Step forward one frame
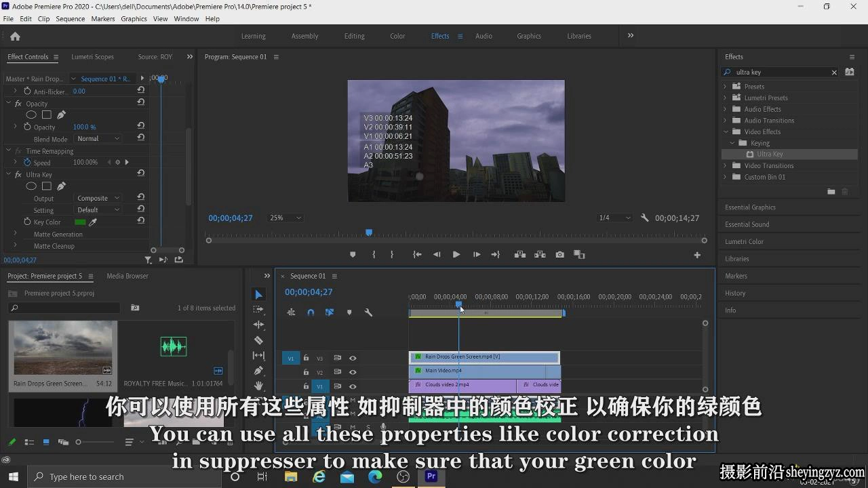This screenshot has height=488, width=868. (477, 255)
